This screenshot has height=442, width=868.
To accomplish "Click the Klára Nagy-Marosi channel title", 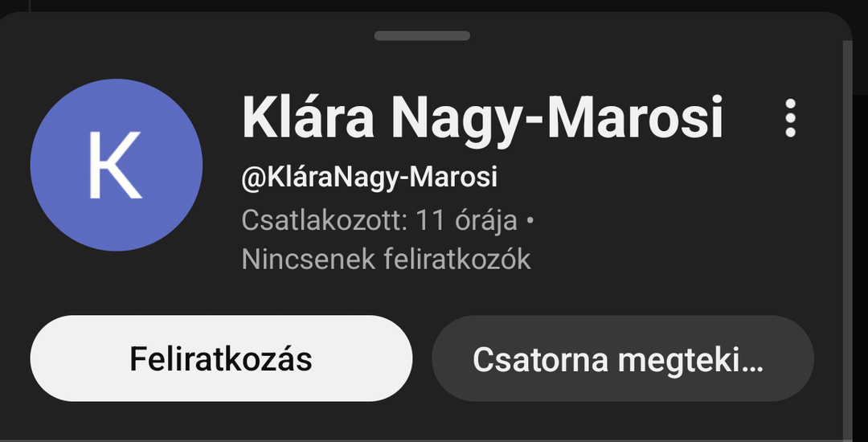I will [x=483, y=118].
